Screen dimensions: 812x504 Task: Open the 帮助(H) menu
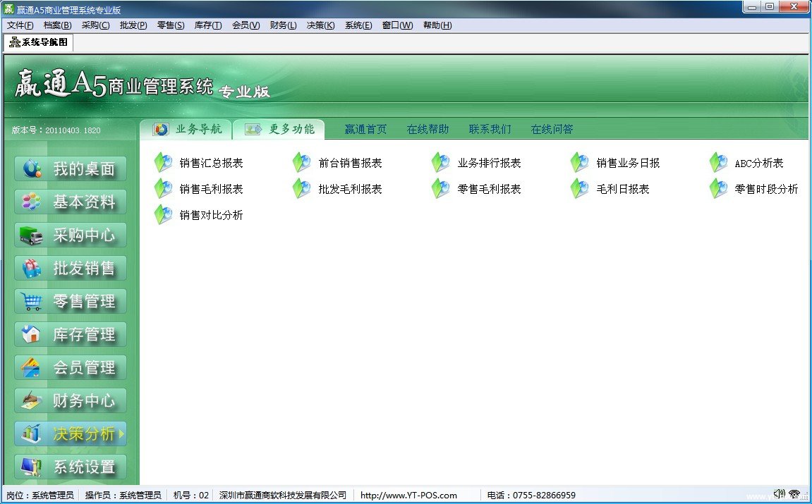[x=437, y=25]
